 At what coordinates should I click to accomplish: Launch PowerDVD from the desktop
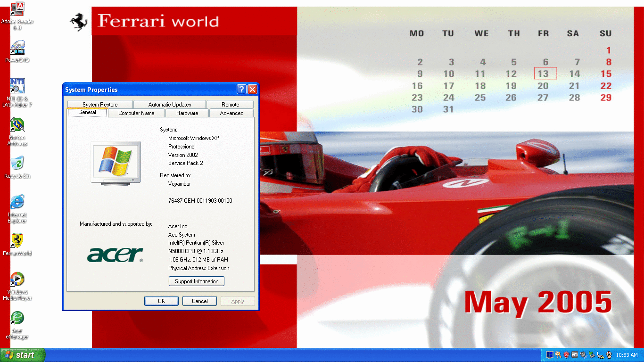pyautogui.click(x=17, y=48)
